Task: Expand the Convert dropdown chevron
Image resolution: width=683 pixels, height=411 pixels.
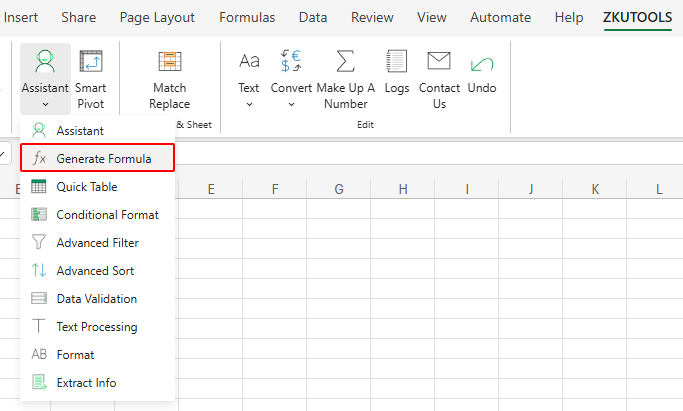Action: 291,104
